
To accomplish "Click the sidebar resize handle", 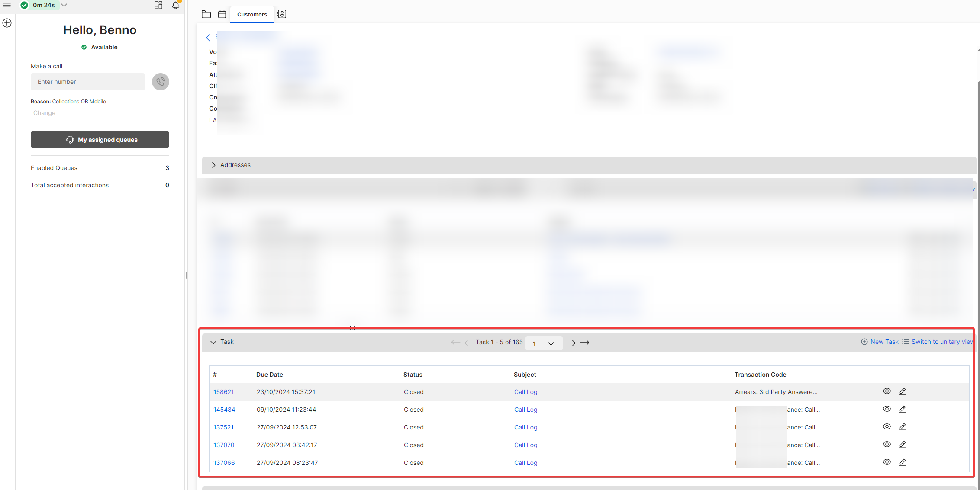I will point(186,275).
